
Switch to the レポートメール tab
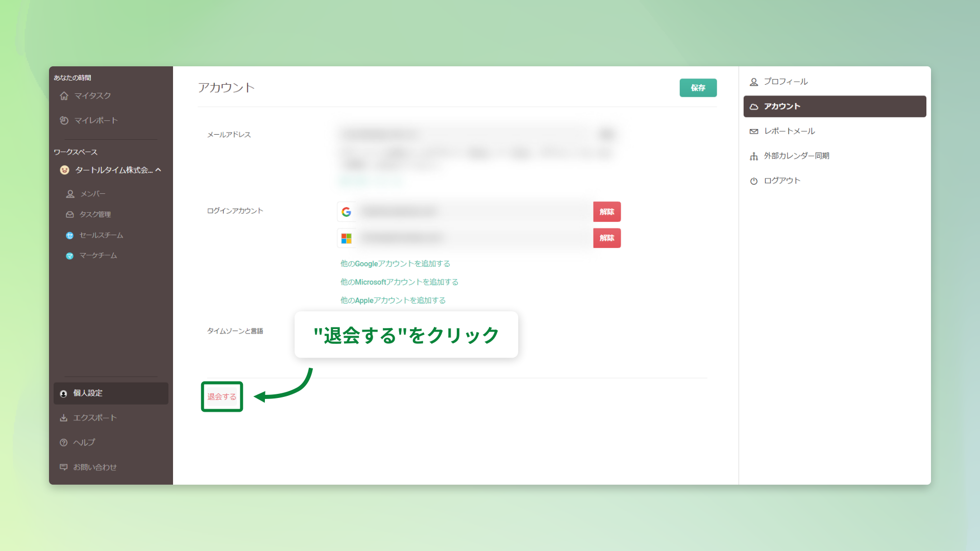tap(789, 131)
